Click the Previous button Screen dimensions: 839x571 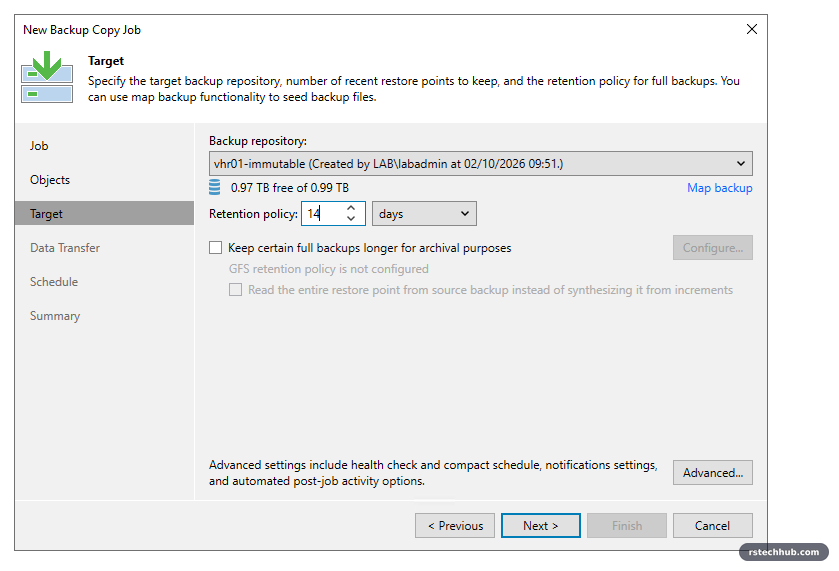[x=455, y=526]
